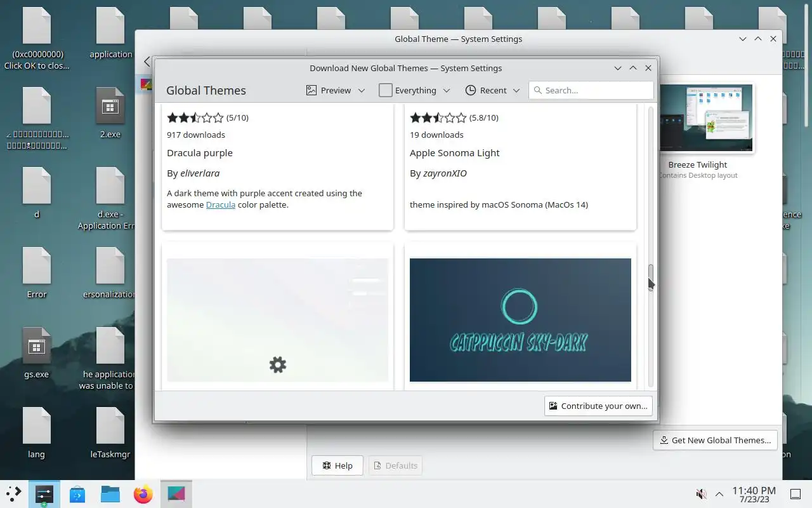The width and height of the screenshot is (812, 508).
Task: Click the Show Desktop icon in panel
Action: [x=796, y=494]
